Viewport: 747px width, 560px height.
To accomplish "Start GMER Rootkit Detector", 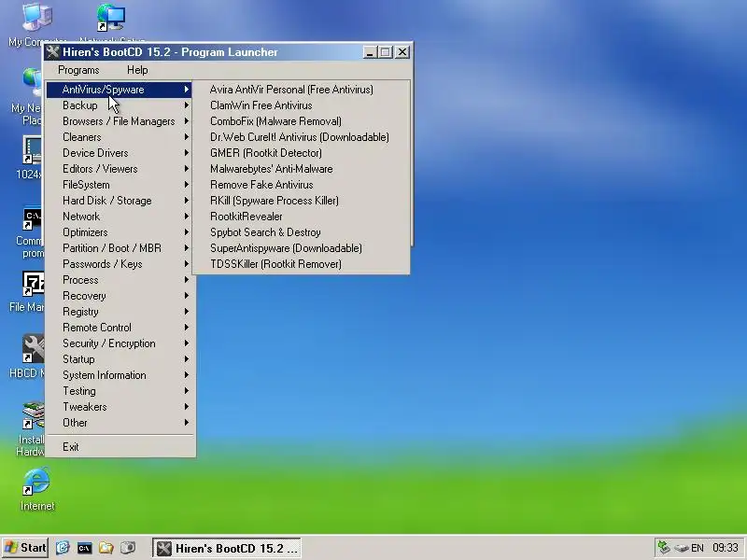I will [301, 153].
